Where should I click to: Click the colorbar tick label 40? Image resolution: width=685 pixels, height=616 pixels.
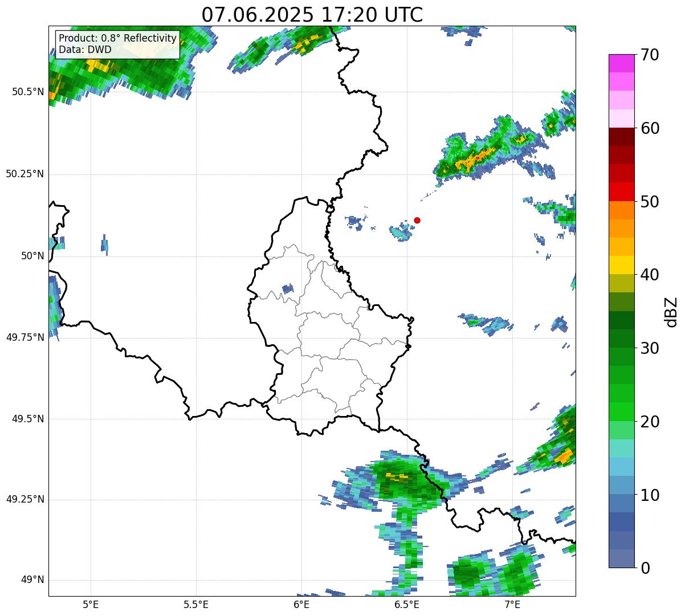tap(650, 275)
